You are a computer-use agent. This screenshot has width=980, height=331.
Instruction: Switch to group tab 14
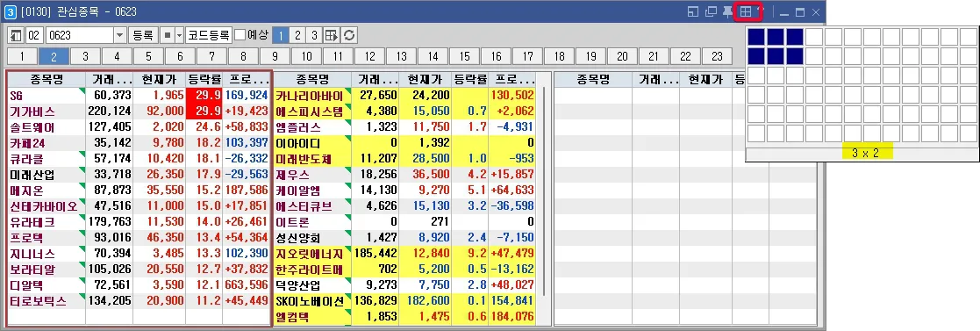tap(433, 57)
